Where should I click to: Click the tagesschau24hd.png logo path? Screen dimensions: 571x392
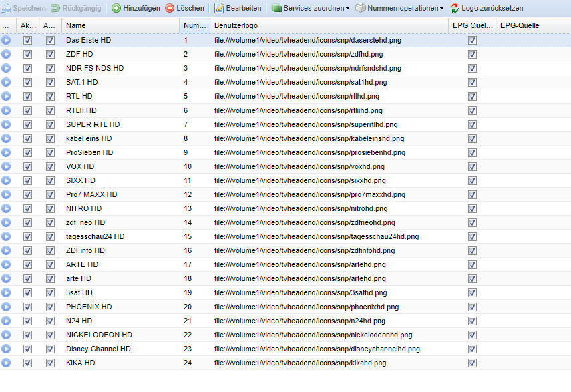coord(317,236)
